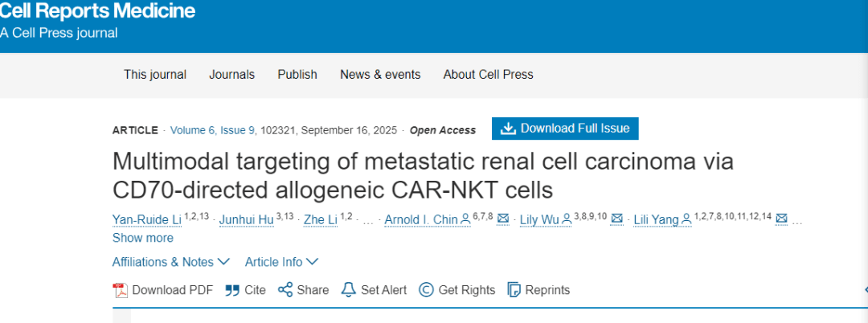Viewport: 868px width, 323px height.
Task: Click email envelope icon beside Lili Yang
Action: click(x=781, y=219)
